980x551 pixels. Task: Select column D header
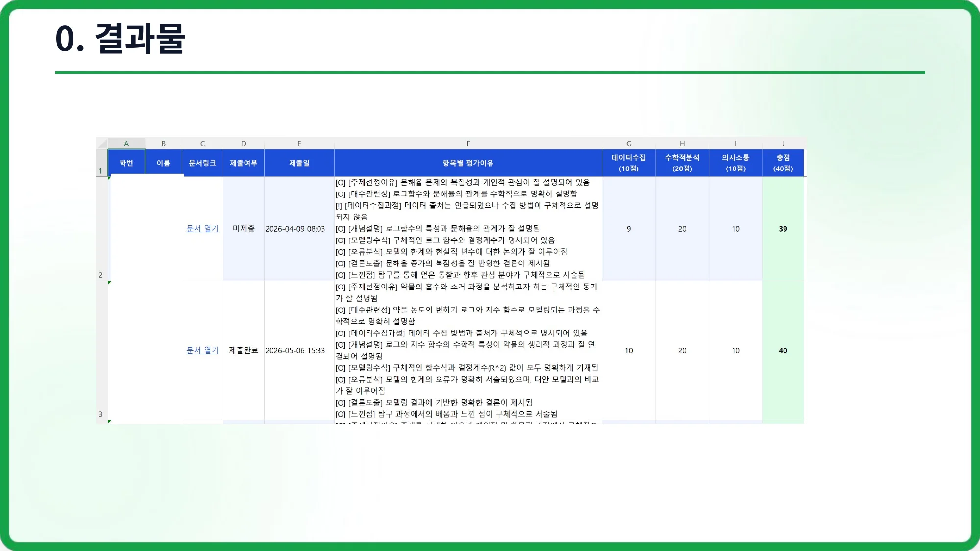click(244, 144)
